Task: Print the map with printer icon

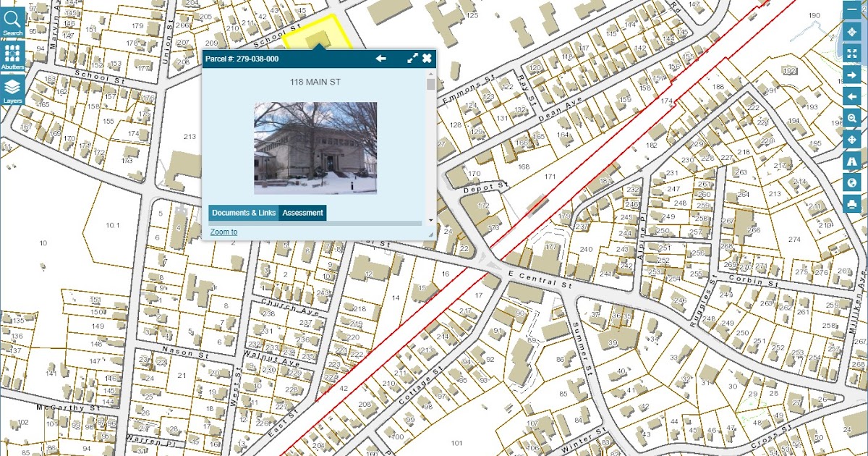Action: 852,204
